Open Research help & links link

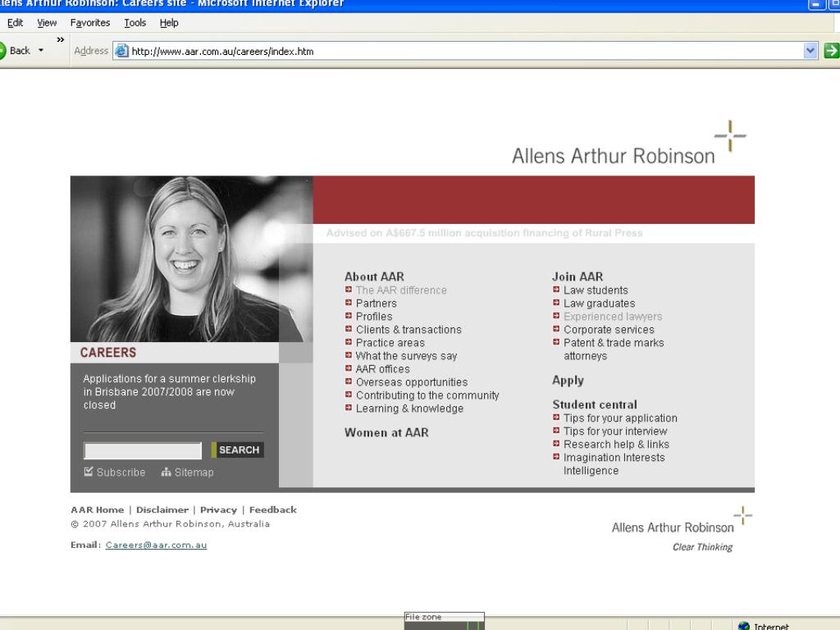pyautogui.click(x=617, y=444)
